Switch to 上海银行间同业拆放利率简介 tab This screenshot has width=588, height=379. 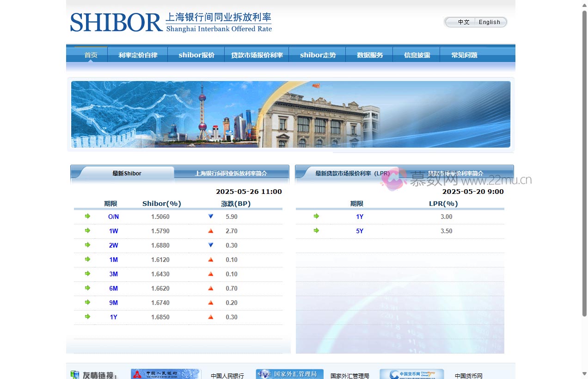click(231, 174)
